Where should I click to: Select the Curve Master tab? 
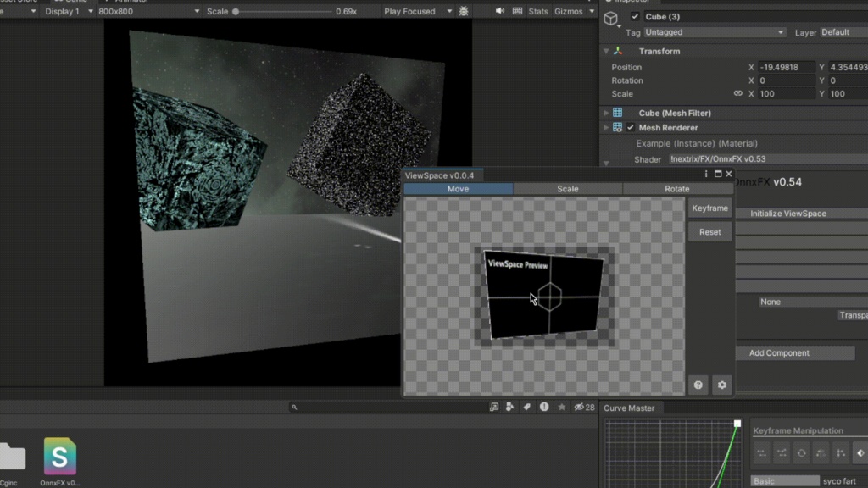click(x=629, y=408)
